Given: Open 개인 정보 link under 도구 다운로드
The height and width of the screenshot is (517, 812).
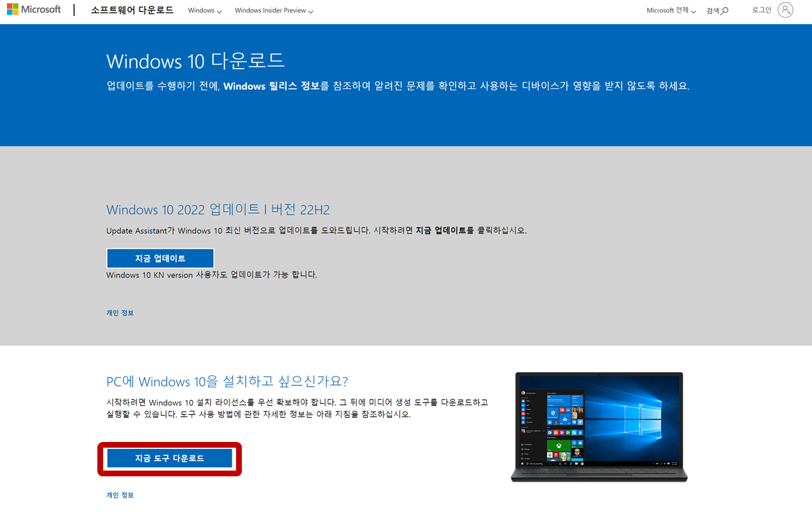Looking at the screenshot, I should (120, 495).
